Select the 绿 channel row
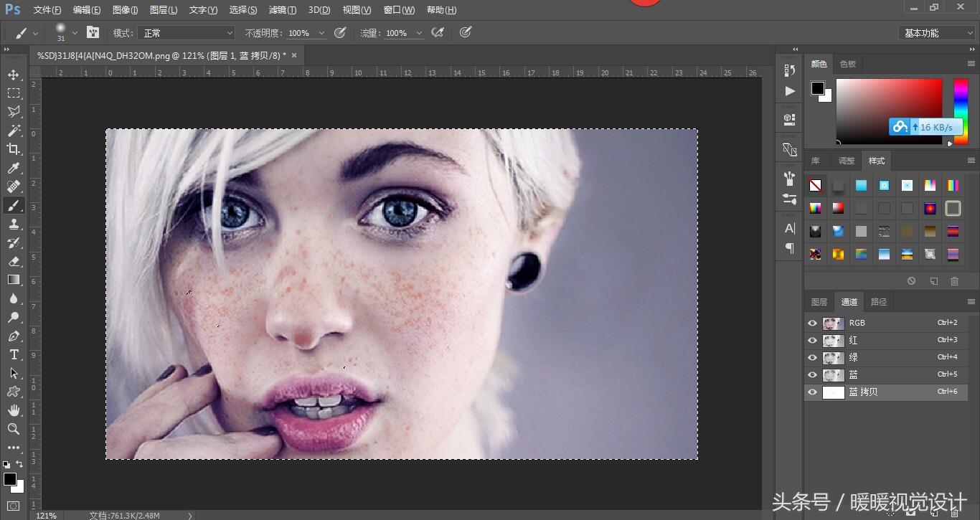Viewport: 980px width, 520px height. (890, 357)
